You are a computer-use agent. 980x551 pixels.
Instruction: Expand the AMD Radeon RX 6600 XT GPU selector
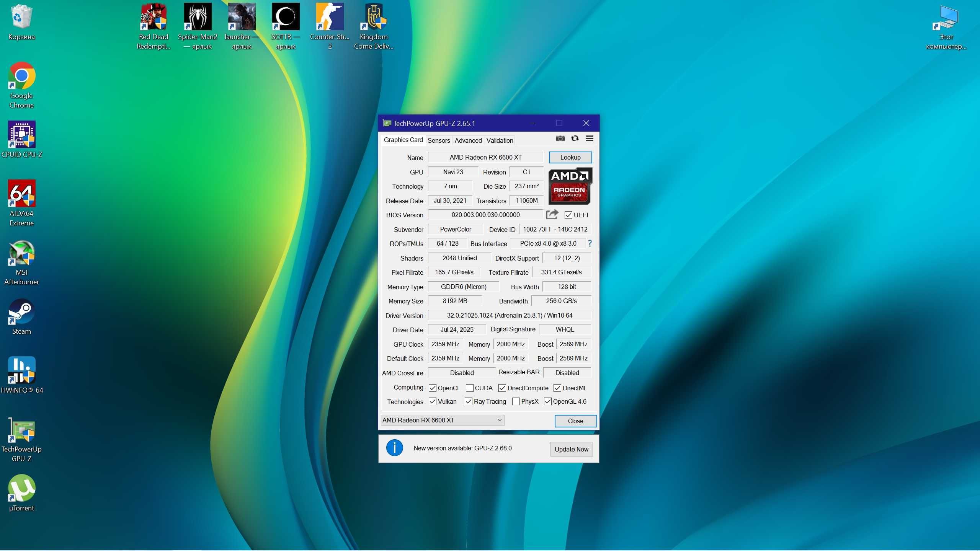pos(443,420)
